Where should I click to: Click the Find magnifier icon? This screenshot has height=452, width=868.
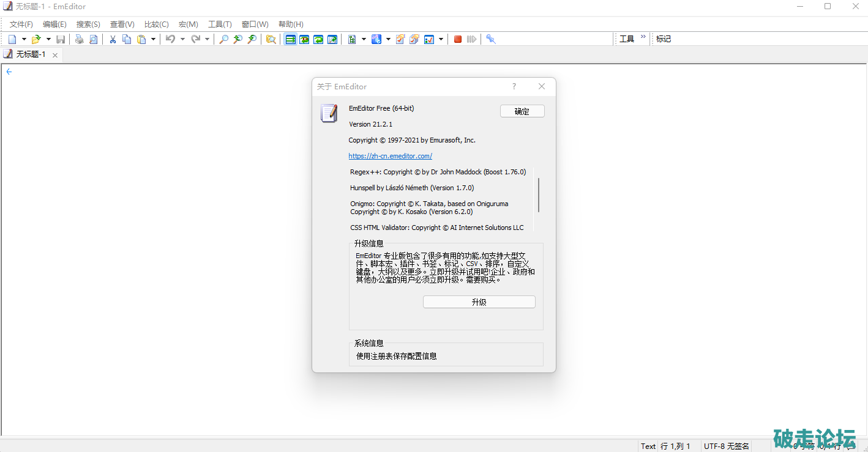pyautogui.click(x=224, y=39)
